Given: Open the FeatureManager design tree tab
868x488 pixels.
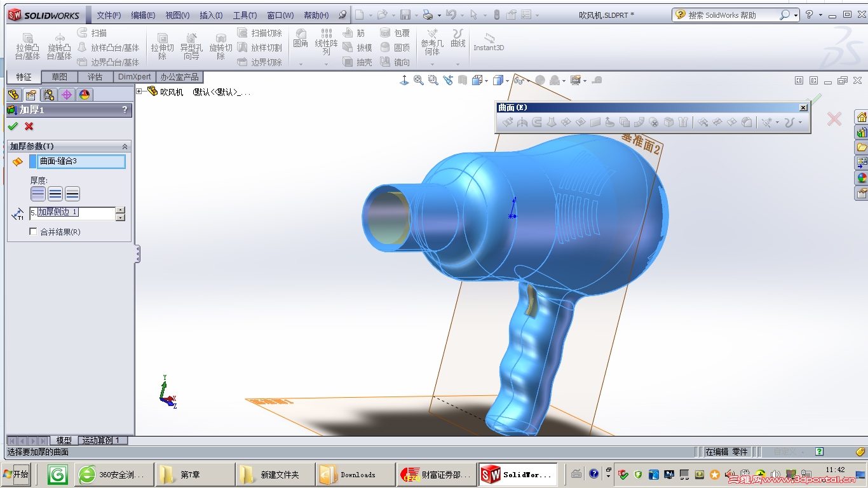Looking at the screenshot, I should pyautogui.click(x=13, y=95).
